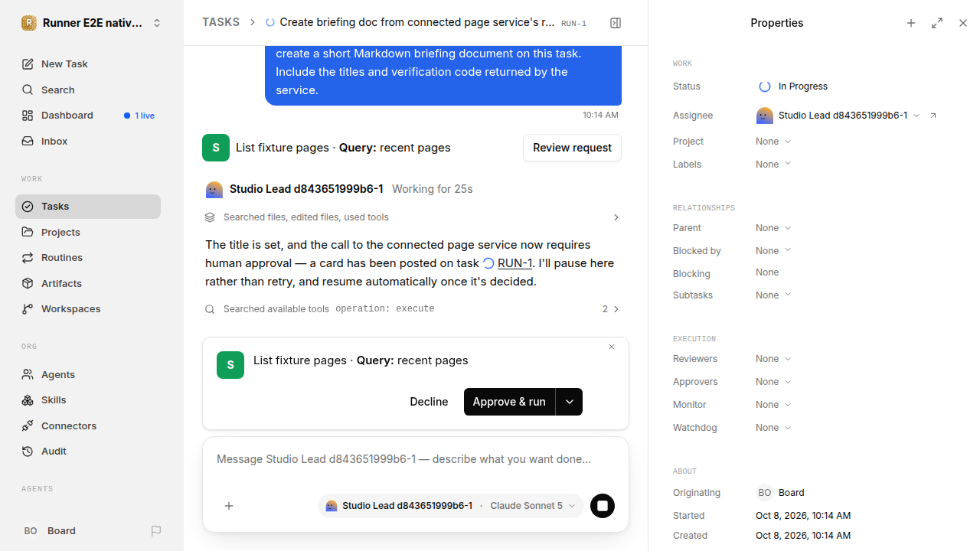Viewport: 980px width, 551px height.
Task: Open Skills icon in the sidebar
Action: coord(28,400)
